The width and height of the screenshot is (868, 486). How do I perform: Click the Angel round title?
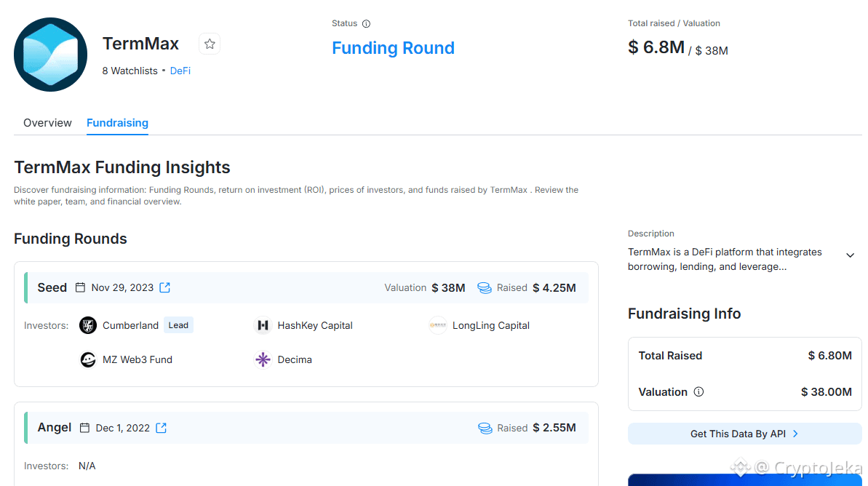(x=55, y=428)
